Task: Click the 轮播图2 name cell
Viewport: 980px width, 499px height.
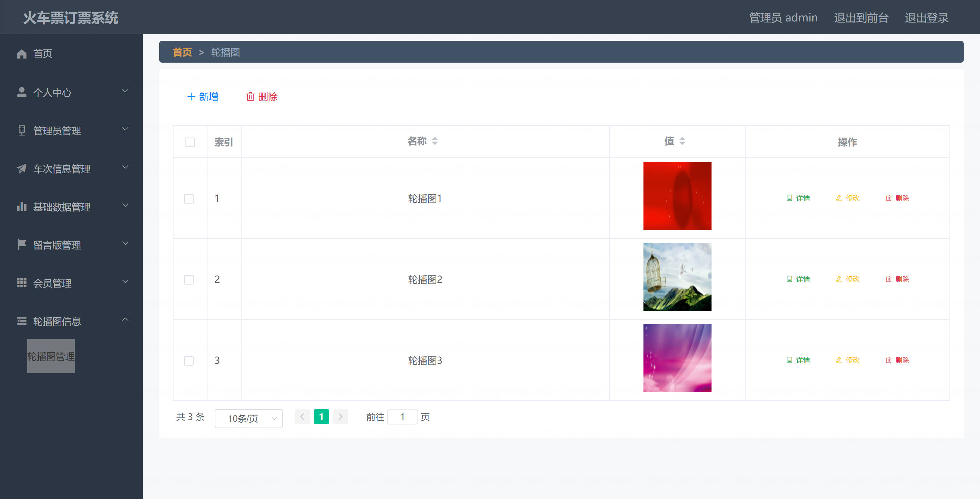Action: point(425,279)
